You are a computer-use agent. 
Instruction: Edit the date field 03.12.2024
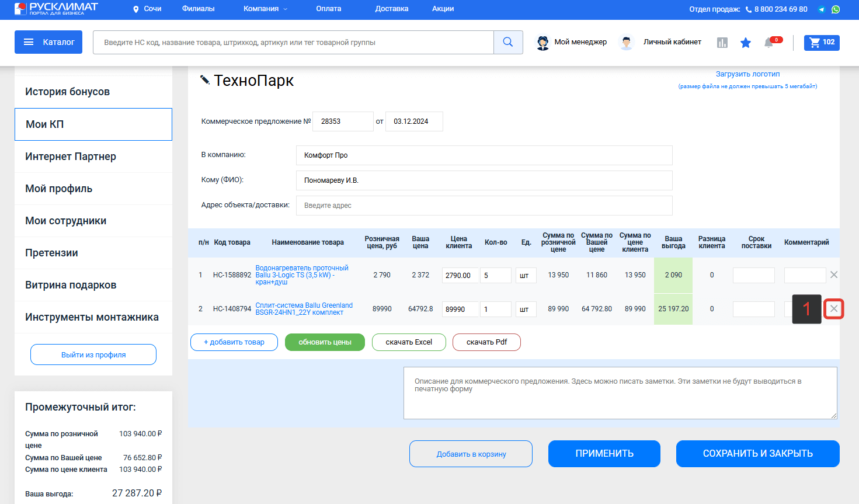click(414, 121)
